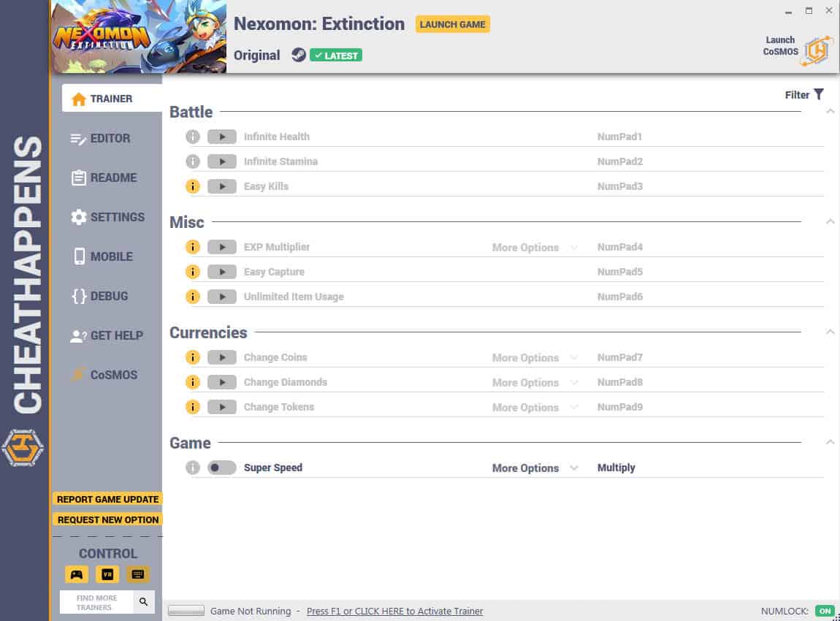
Task: Click info icon next to Super Speed
Action: (192, 468)
